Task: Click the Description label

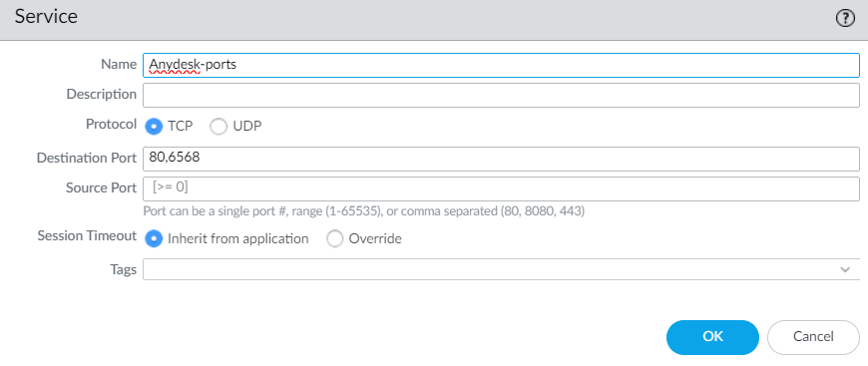Action: [102, 94]
